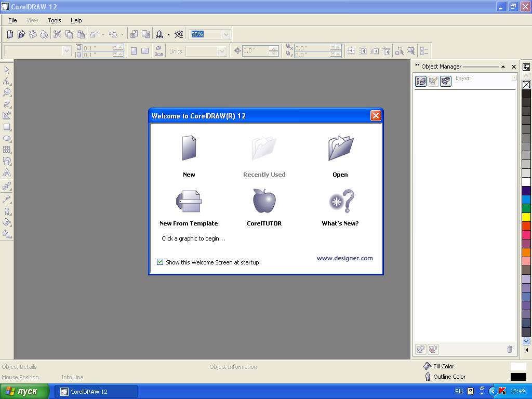Screen dimensions: 532x399
Task: Select the Text tool
Action: pos(7,172)
